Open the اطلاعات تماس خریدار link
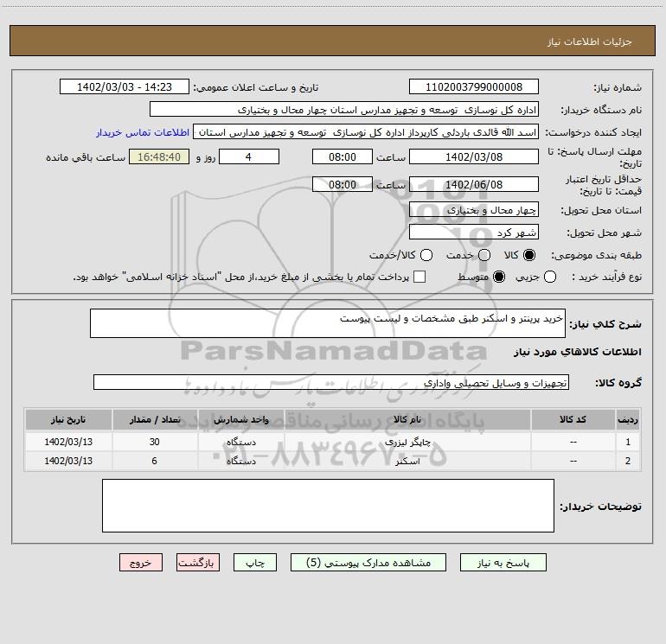 (143, 132)
